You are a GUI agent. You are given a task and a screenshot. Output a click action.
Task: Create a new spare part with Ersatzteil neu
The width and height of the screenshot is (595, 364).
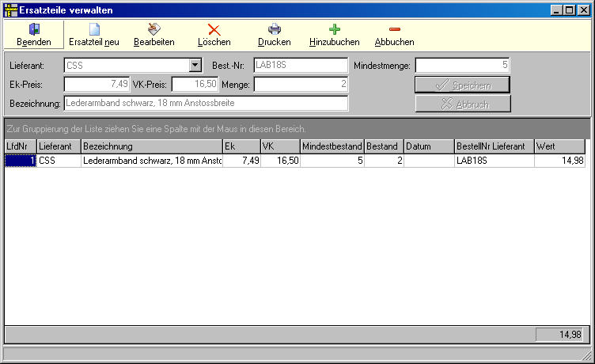pyautogui.click(x=93, y=29)
